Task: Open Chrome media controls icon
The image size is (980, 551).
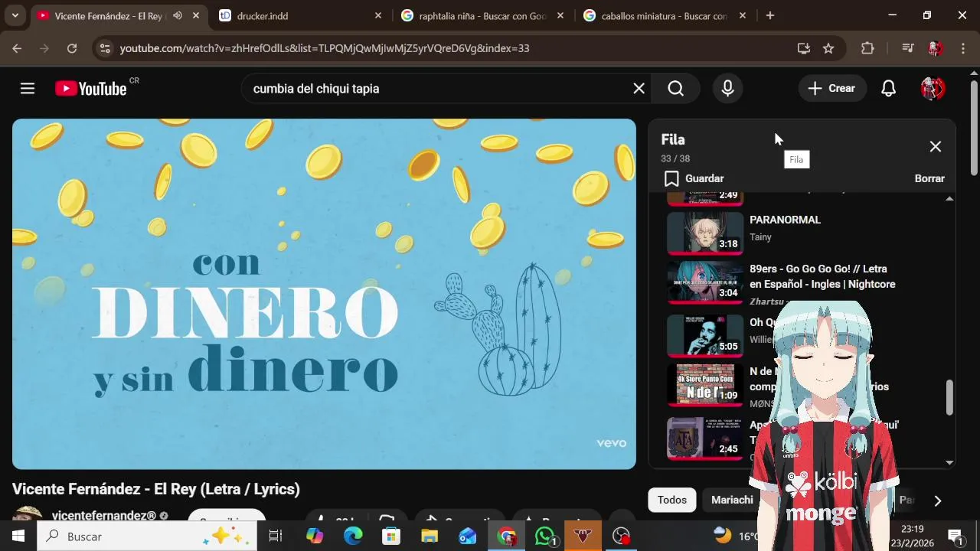Action: click(907, 48)
